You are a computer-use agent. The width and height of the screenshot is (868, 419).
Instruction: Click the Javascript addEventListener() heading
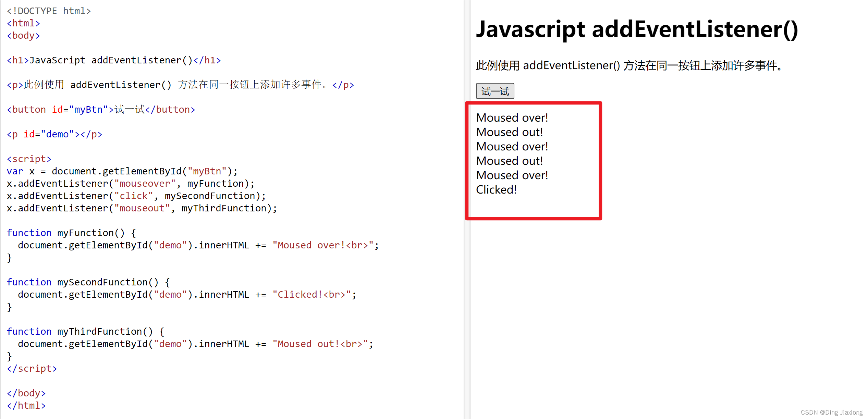pyautogui.click(x=637, y=29)
